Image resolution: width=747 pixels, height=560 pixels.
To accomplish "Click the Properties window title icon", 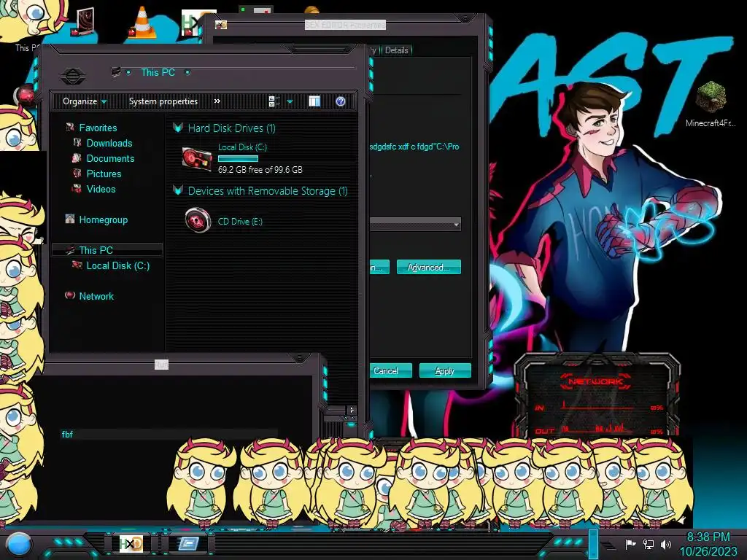I will (220, 25).
